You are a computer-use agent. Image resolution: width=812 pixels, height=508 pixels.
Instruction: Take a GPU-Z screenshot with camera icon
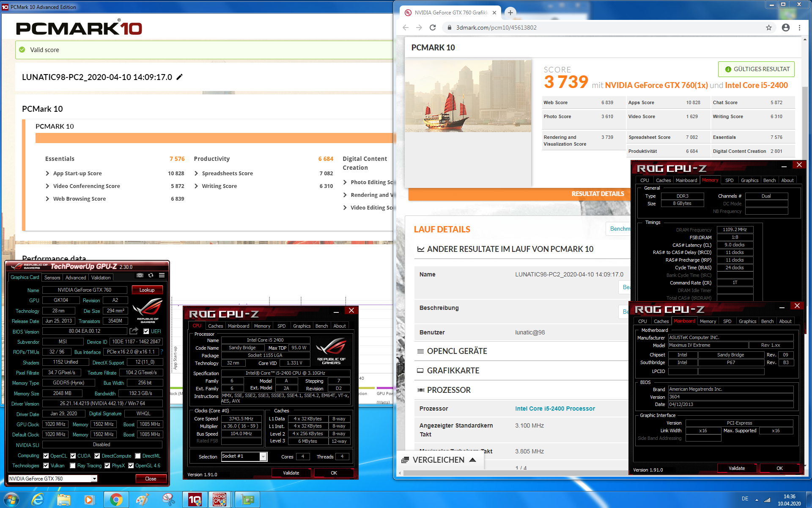140,275
